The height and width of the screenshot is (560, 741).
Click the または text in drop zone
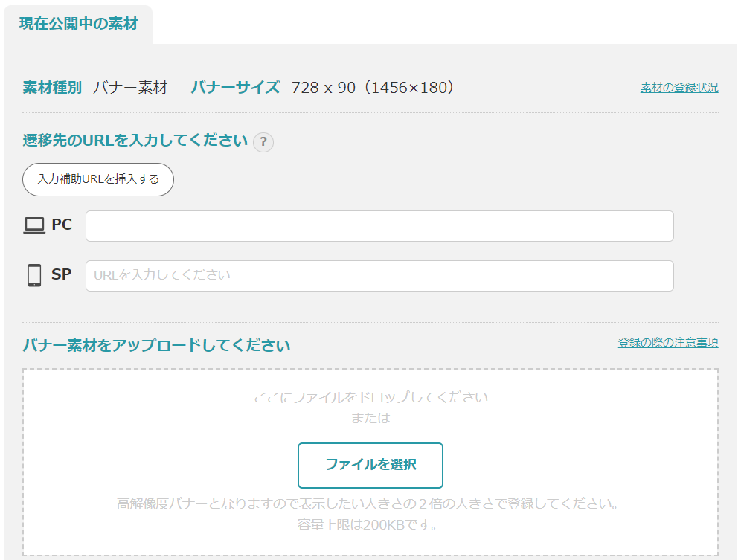click(370, 418)
